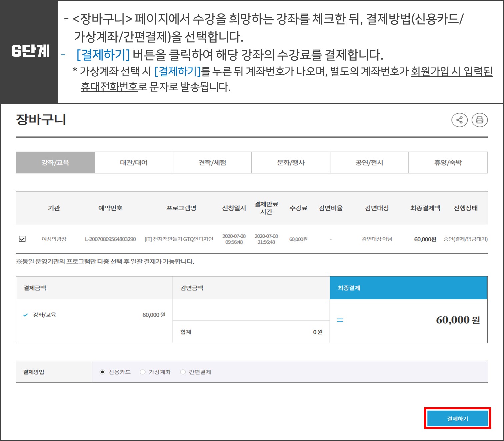
Task: Switch to the 대관/대여 tab
Action: pyautogui.click(x=134, y=163)
